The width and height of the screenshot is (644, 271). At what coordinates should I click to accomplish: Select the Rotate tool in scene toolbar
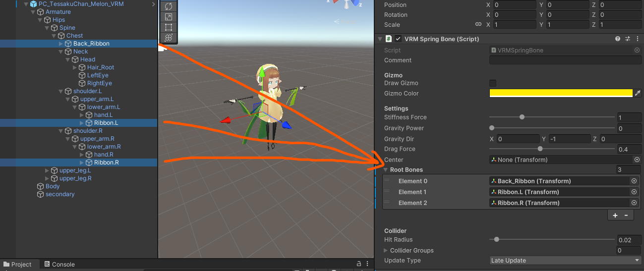pos(168,6)
